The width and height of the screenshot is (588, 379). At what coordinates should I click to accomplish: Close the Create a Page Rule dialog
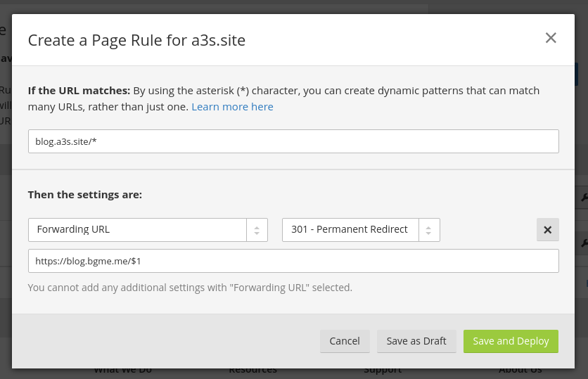pos(551,38)
